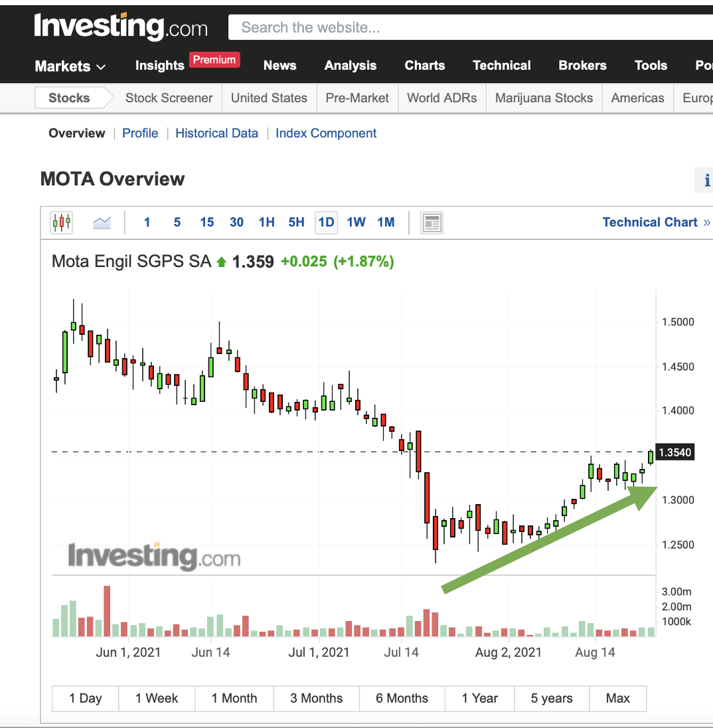713x728 pixels.
Task: Open the Insights Premium menu item
Action: 187,62
